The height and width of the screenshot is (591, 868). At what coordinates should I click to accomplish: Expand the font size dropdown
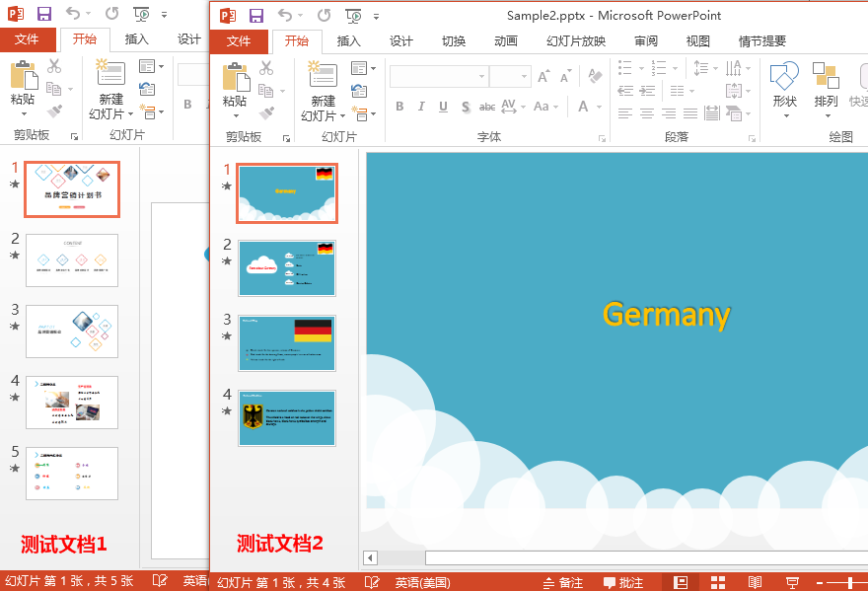click(x=524, y=76)
